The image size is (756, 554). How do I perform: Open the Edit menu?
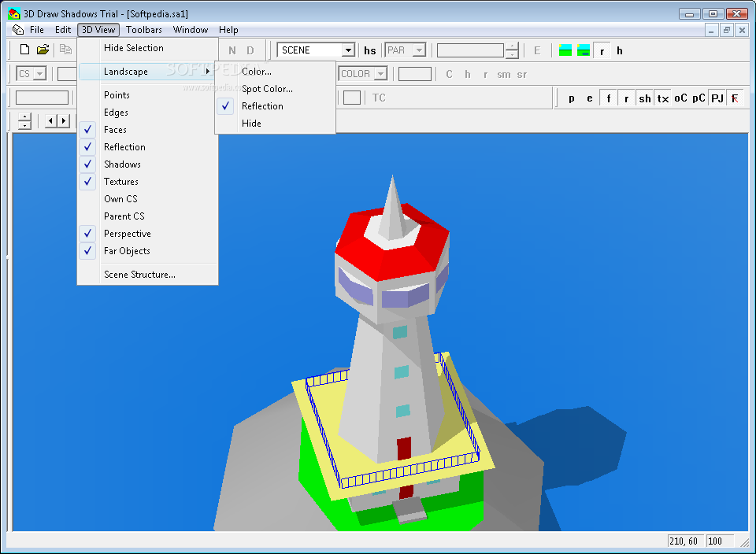(63, 30)
